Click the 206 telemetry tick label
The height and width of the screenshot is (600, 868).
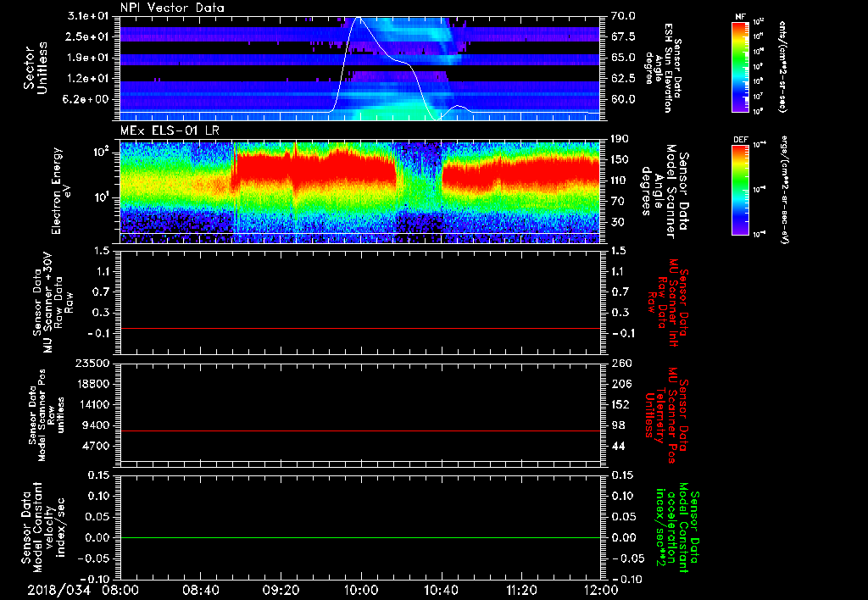[x=621, y=384]
